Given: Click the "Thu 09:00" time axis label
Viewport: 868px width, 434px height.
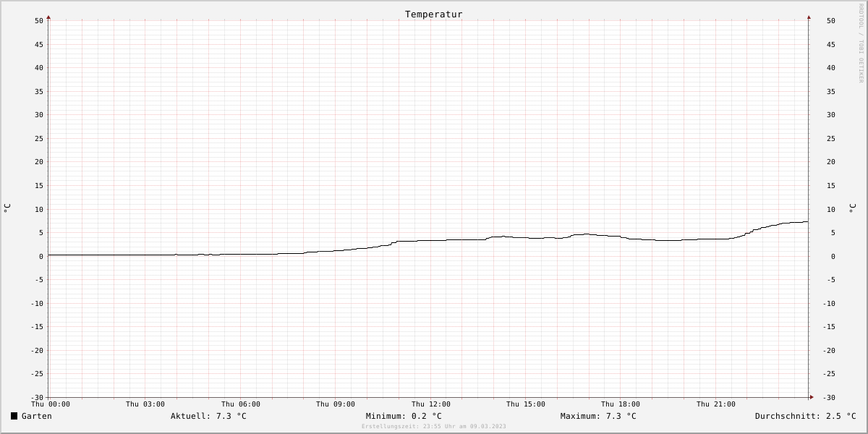Looking at the screenshot, I should [336, 404].
